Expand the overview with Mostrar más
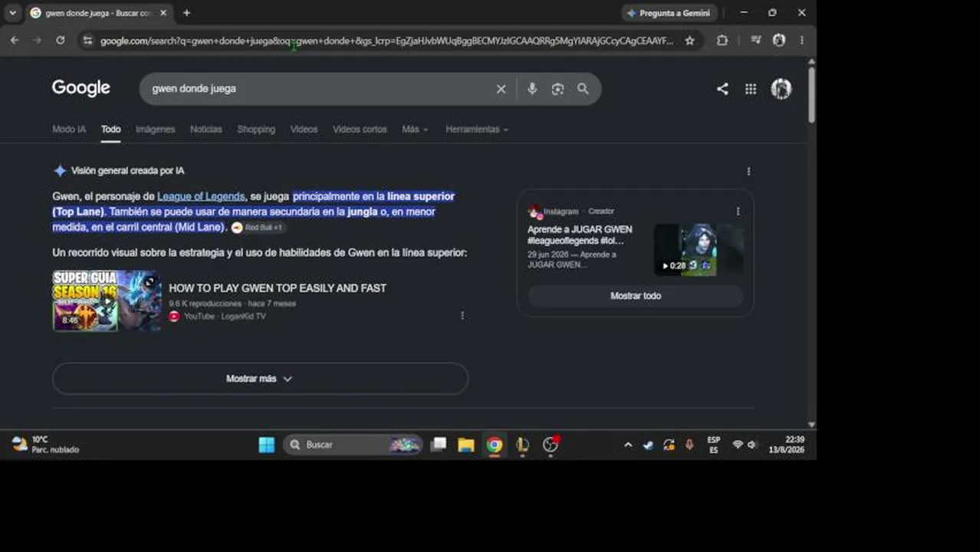This screenshot has height=552, width=980. (x=260, y=379)
